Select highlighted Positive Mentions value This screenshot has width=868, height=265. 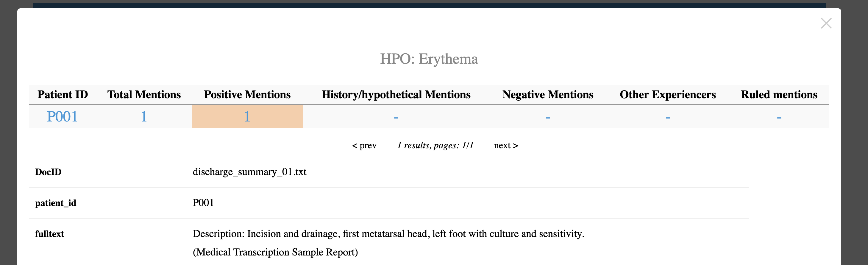[247, 116]
